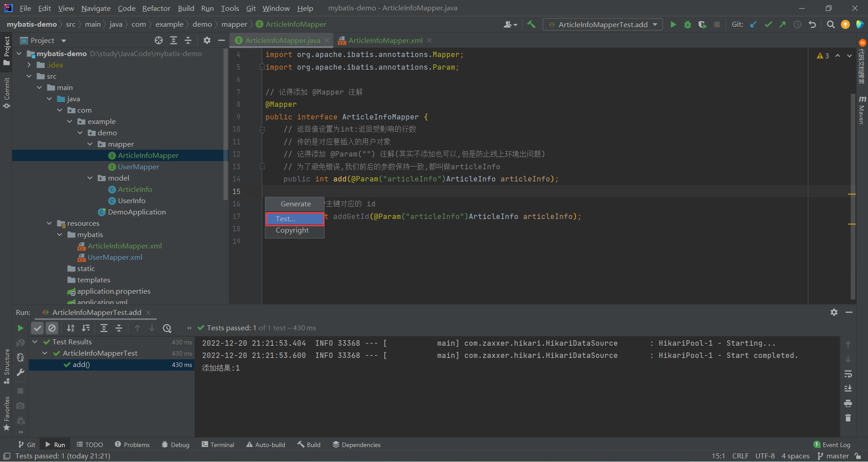Image resolution: width=868 pixels, height=462 pixels.
Task: Run ArticleInfoMapperTest.add with green play button
Action: [673, 24]
